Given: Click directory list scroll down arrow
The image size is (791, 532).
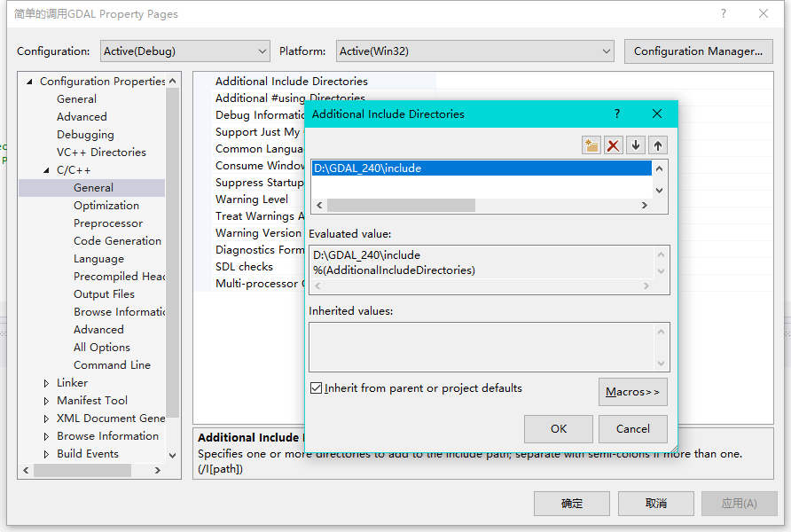Looking at the screenshot, I should pos(659,190).
